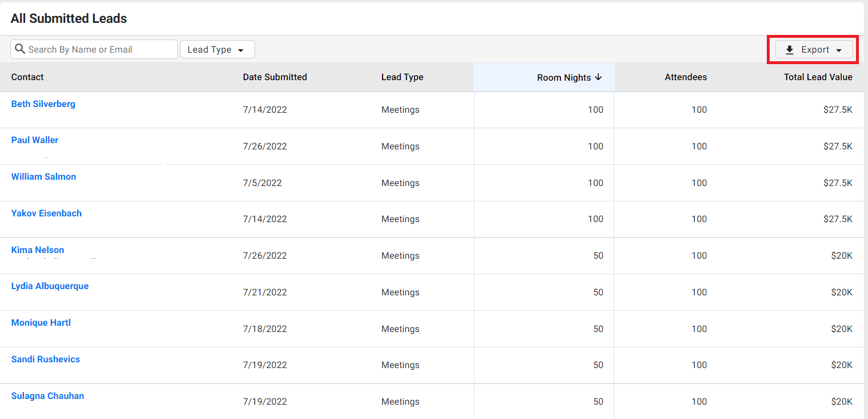The image size is (868, 419).
Task: Click Meetings lead type in Lydia Albuquerque row
Action: [x=400, y=292]
